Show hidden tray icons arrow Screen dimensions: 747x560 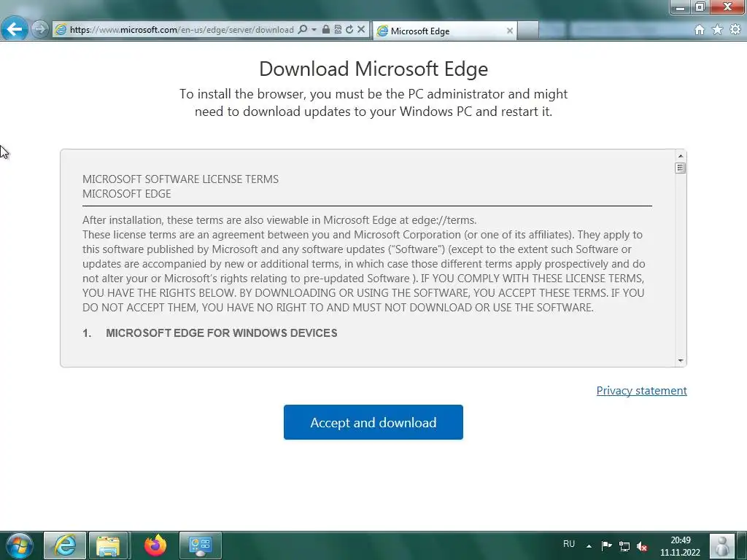pos(589,546)
